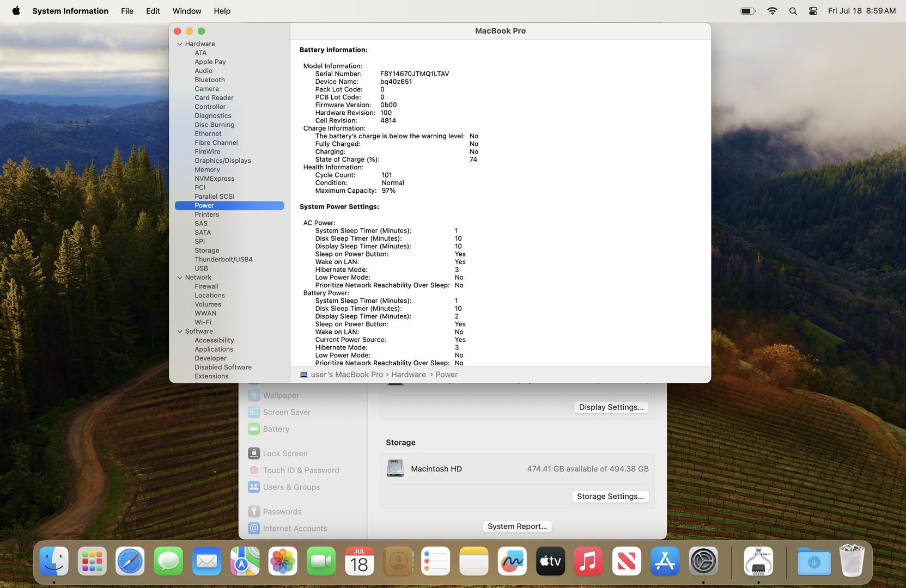Open Messages app in the Dock
Screen dimensions: 906x588
168,561
